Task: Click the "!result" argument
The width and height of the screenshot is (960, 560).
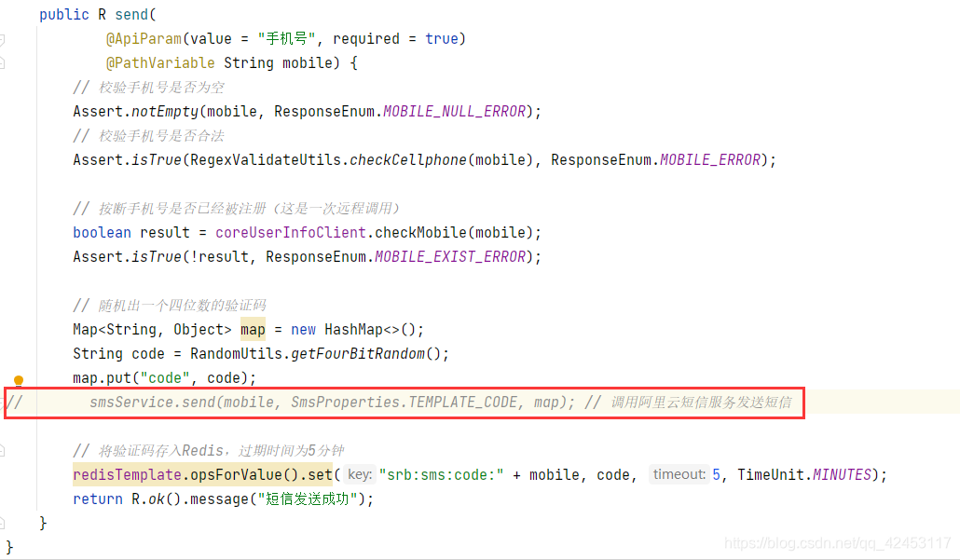Action: 219,257
